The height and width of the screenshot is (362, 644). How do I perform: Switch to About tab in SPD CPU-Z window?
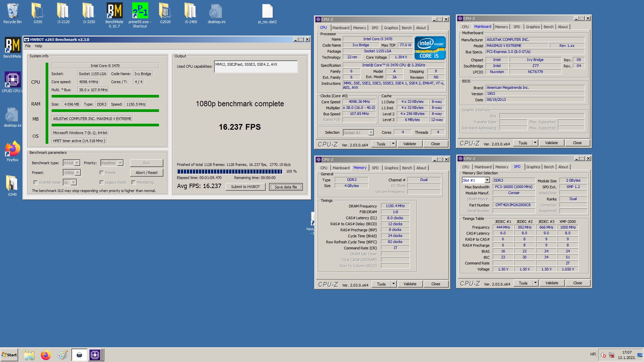(563, 167)
